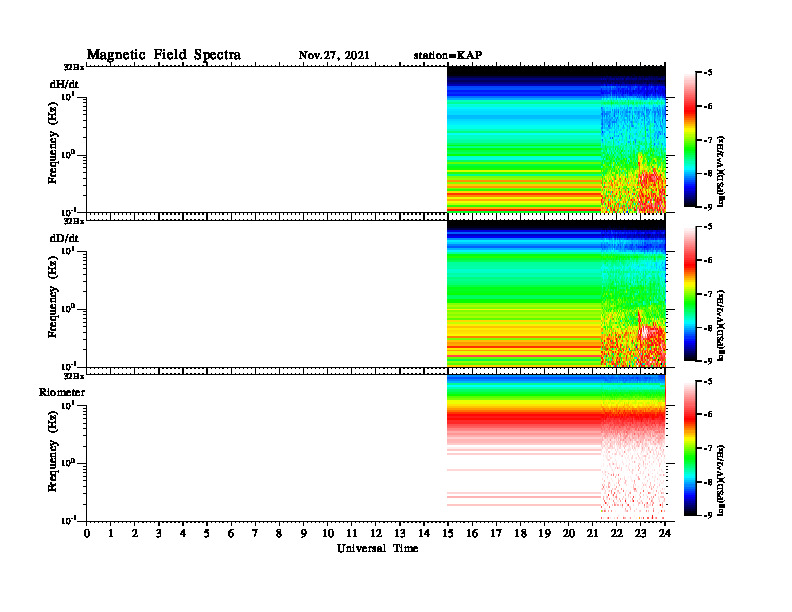792x612 pixels.
Task: Click the Frequency (Hz) label of dD/dt panel
Action: point(53,297)
